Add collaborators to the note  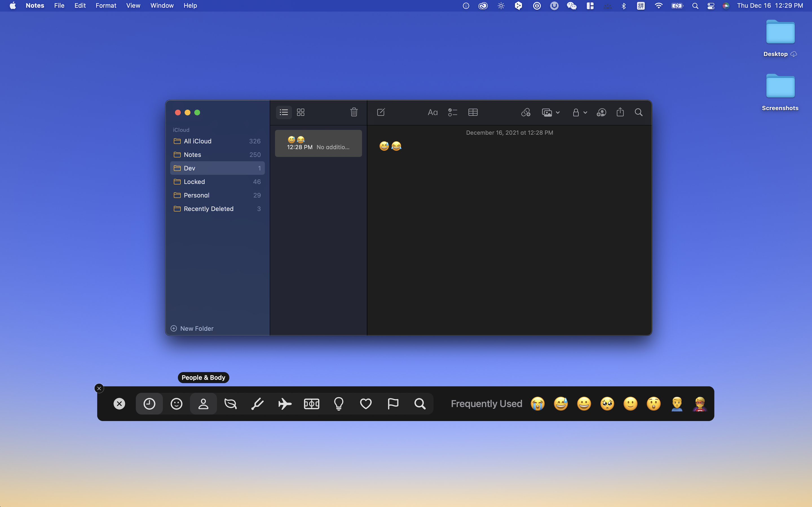pyautogui.click(x=601, y=112)
